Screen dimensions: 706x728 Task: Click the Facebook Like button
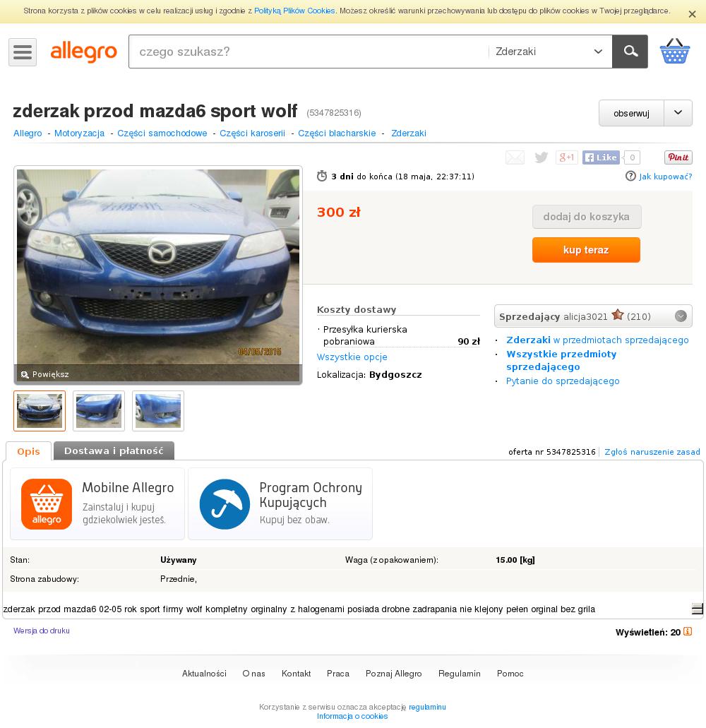[601, 157]
